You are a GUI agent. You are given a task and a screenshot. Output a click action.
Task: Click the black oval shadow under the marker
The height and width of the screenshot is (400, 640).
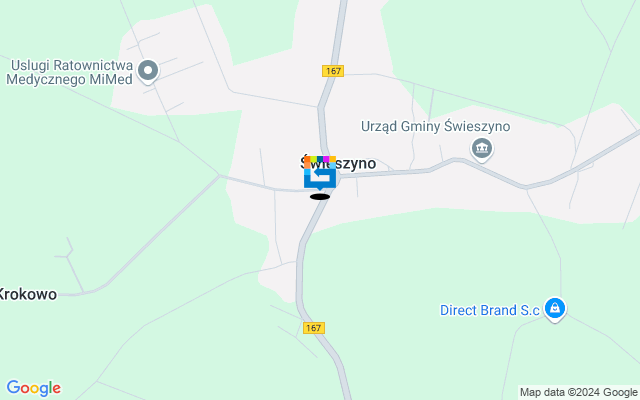320,197
